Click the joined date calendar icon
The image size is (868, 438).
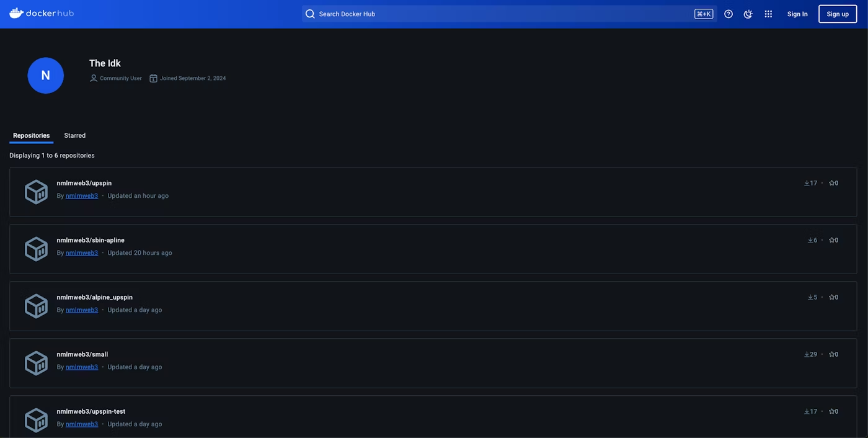point(153,78)
